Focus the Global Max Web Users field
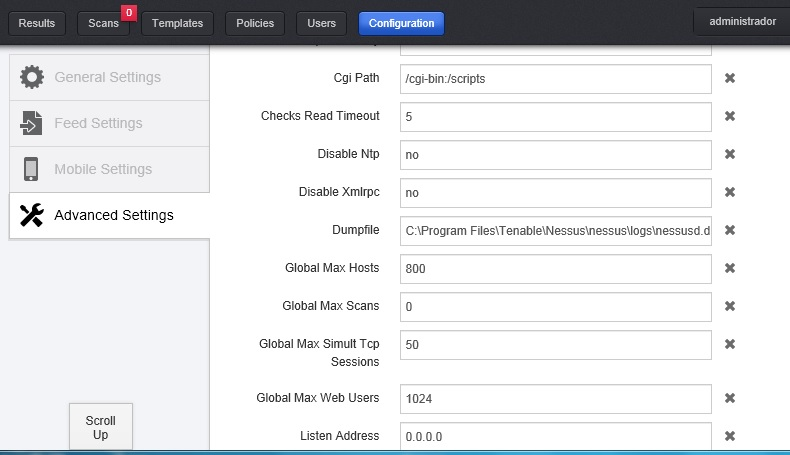 [555, 398]
